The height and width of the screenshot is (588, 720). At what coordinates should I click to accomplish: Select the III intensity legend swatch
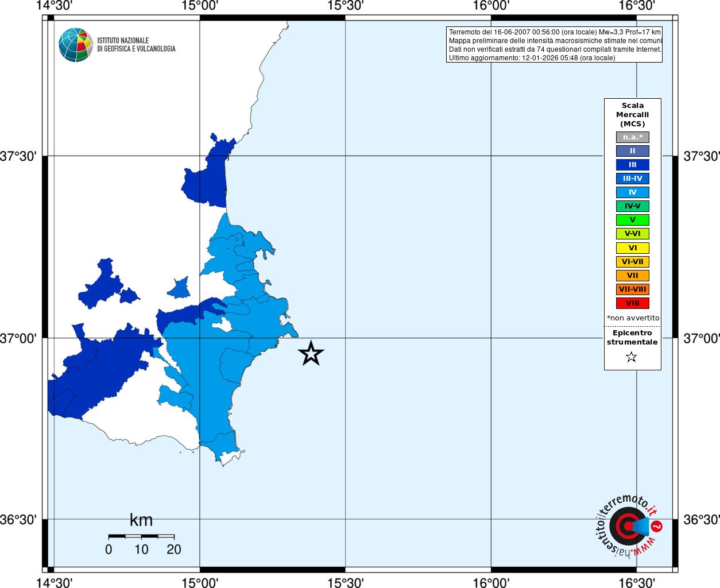point(633,165)
